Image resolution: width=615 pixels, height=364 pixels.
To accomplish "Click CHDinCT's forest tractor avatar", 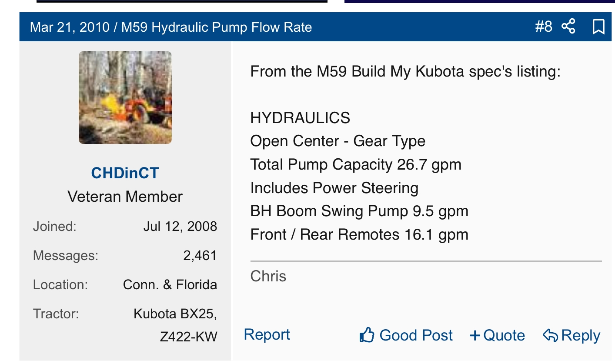I will [x=125, y=97].
